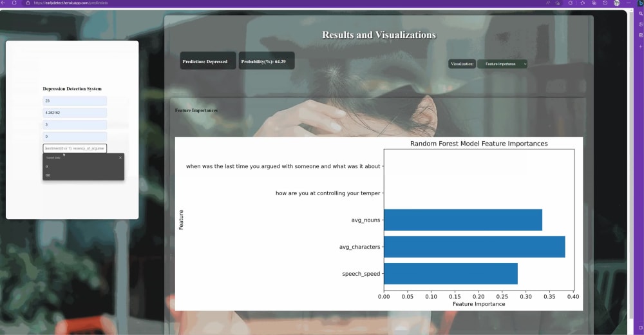Click the Probability(%): 64.29 badge
The image size is (644, 335).
[267, 61]
